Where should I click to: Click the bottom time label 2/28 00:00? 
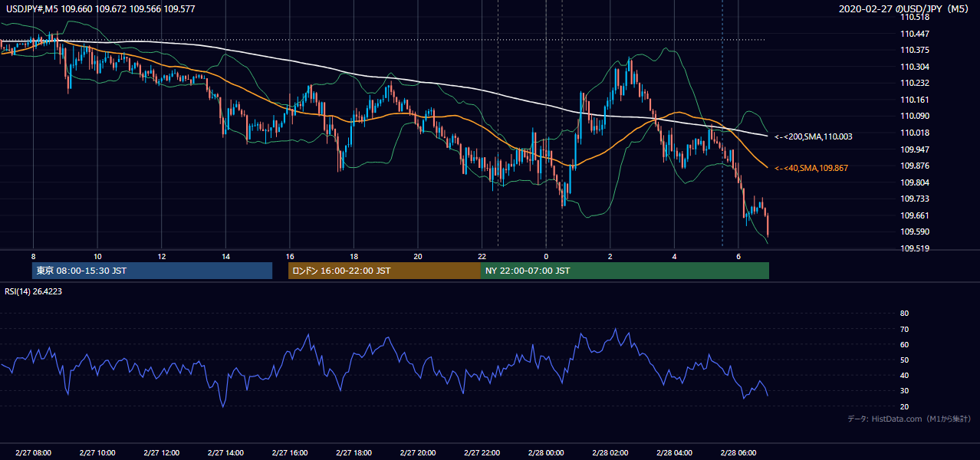coord(545,453)
